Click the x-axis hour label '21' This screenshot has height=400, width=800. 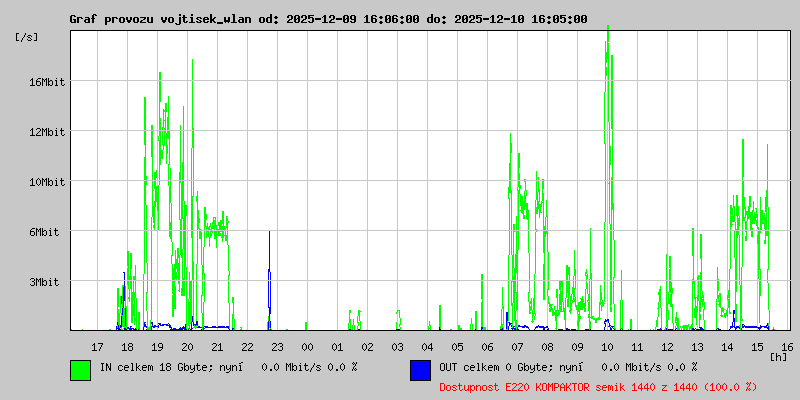(x=217, y=347)
